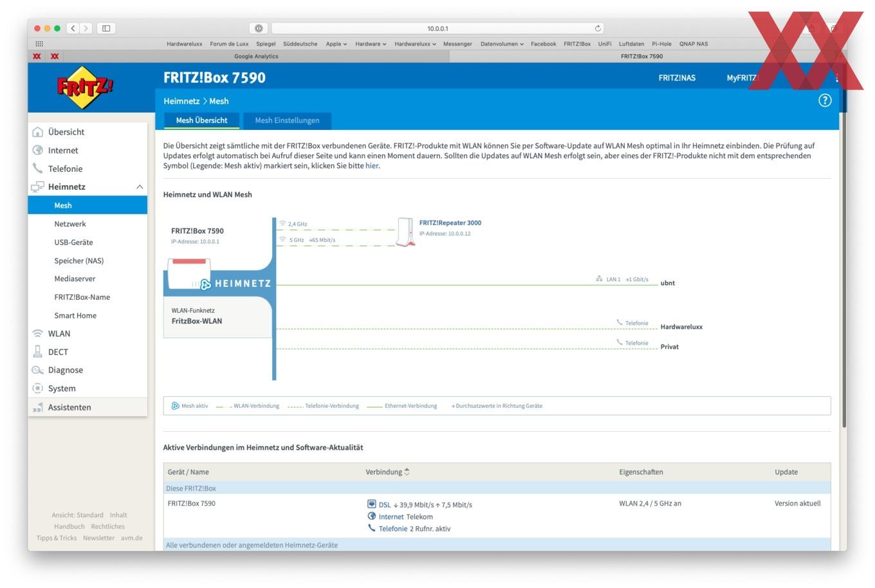Open the favorites grid icon
Screen dimensions: 875x588
pos(39,44)
